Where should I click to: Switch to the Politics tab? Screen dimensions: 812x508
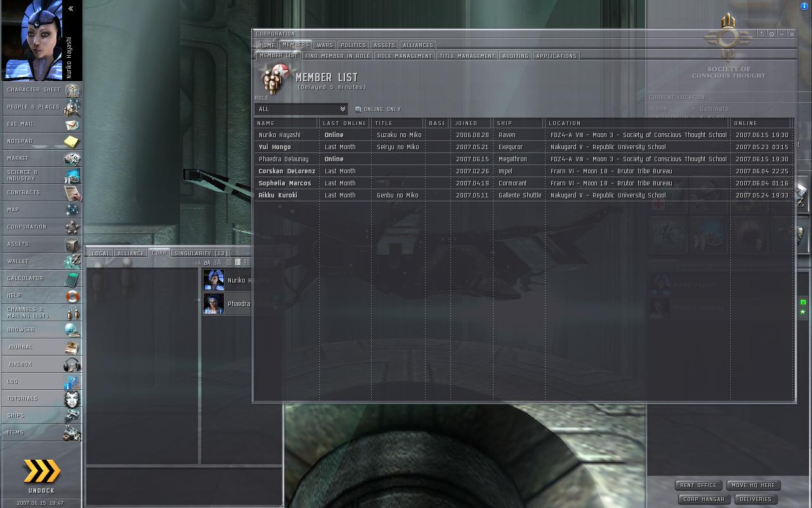coord(353,45)
